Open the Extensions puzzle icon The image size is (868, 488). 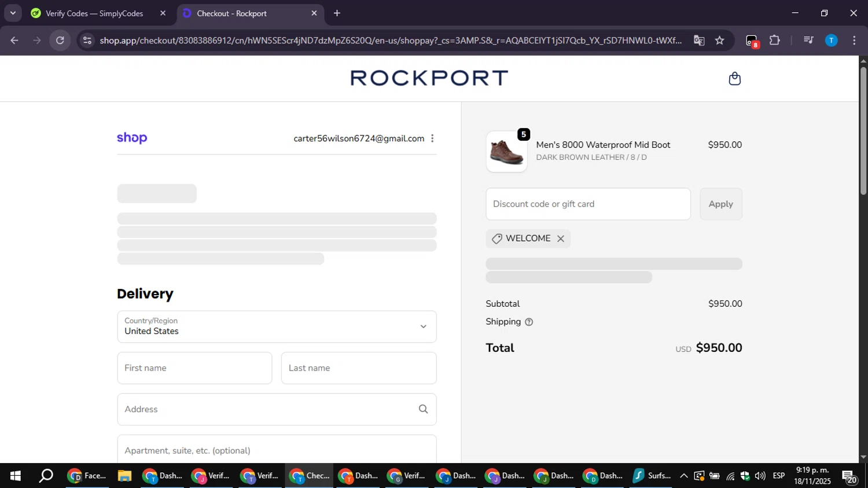point(775,41)
